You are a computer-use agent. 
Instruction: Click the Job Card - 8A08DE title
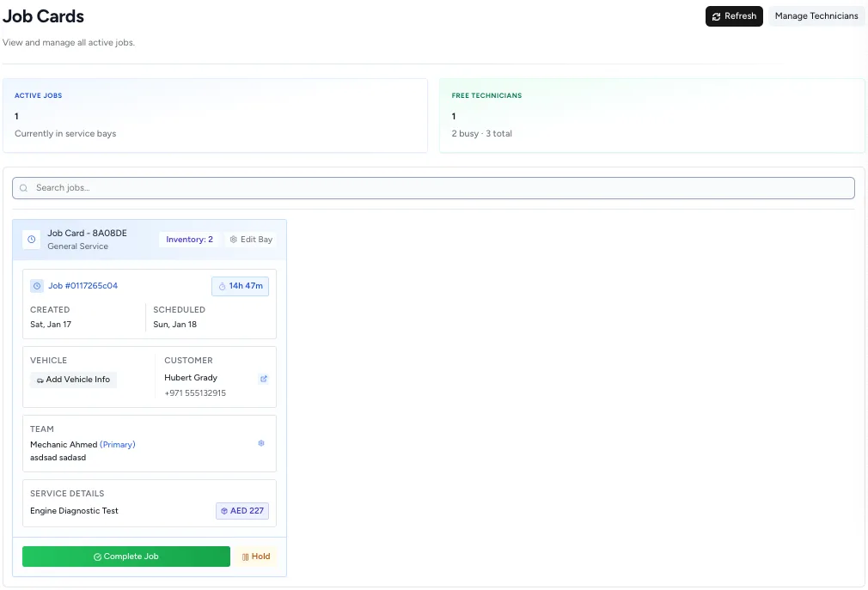[x=87, y=234]
